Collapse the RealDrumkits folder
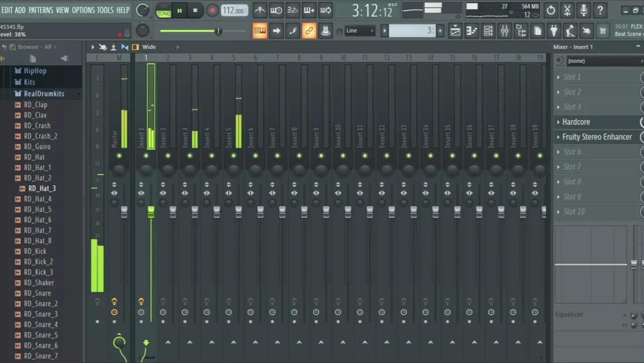644x363 pixels. tap(44, 94)
